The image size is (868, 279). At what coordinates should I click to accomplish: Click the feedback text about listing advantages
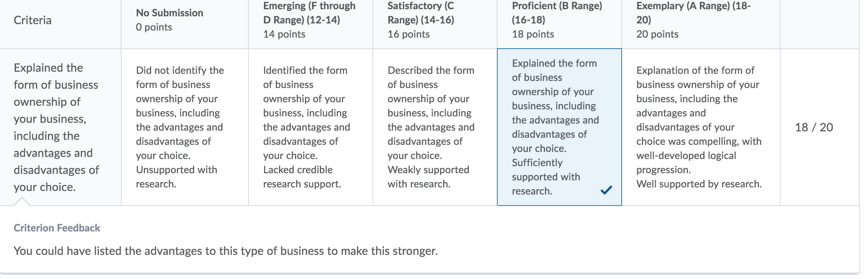coord(226,251)
